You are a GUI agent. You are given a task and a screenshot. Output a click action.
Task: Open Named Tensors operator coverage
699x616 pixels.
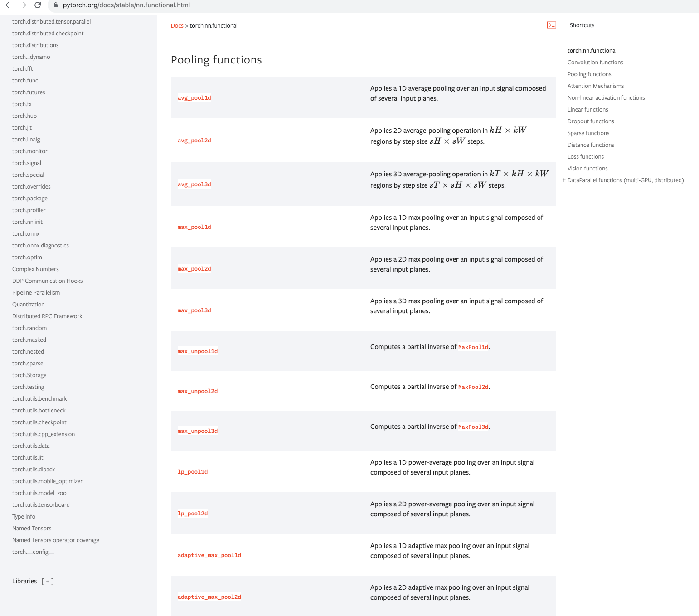[x=56, y=540]
